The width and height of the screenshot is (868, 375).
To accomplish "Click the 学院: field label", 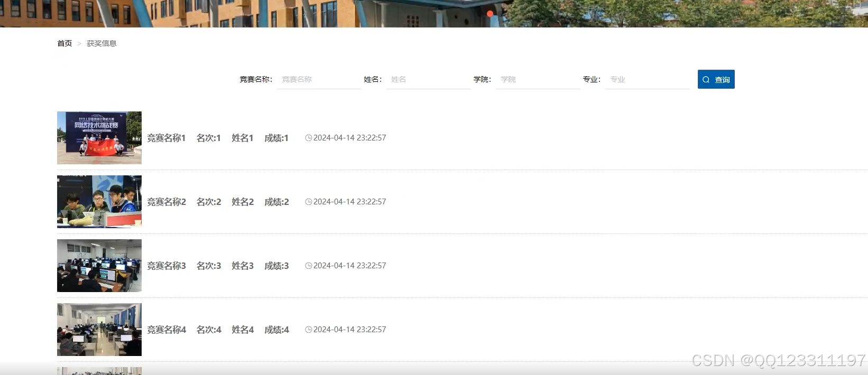I will [482, 79].
